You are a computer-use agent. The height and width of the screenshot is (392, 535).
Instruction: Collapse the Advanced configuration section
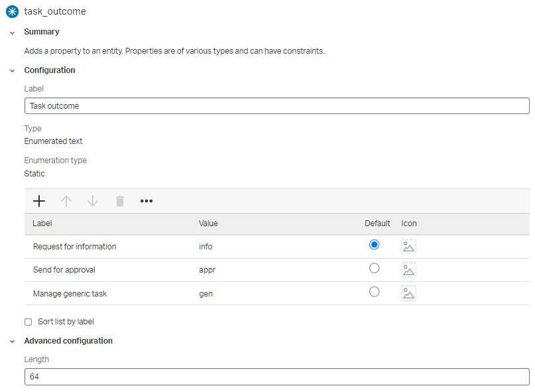pyautogui.click(x=12, y=342)
